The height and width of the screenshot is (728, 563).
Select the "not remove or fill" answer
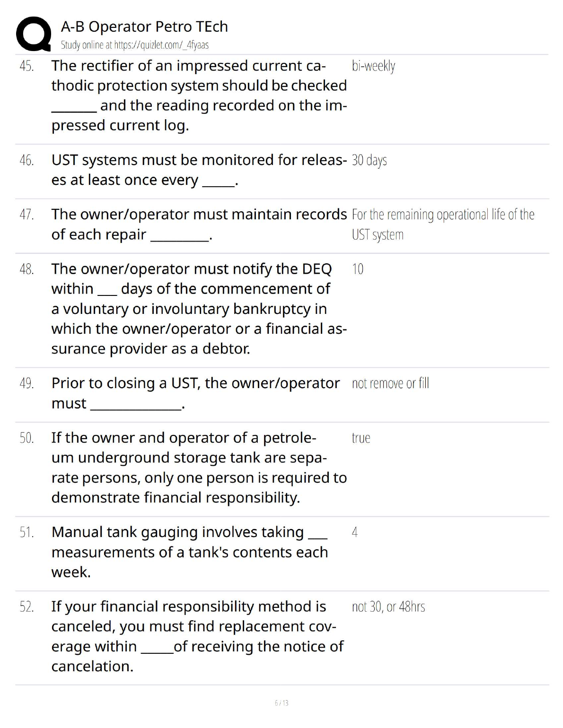tap(390, 383)
